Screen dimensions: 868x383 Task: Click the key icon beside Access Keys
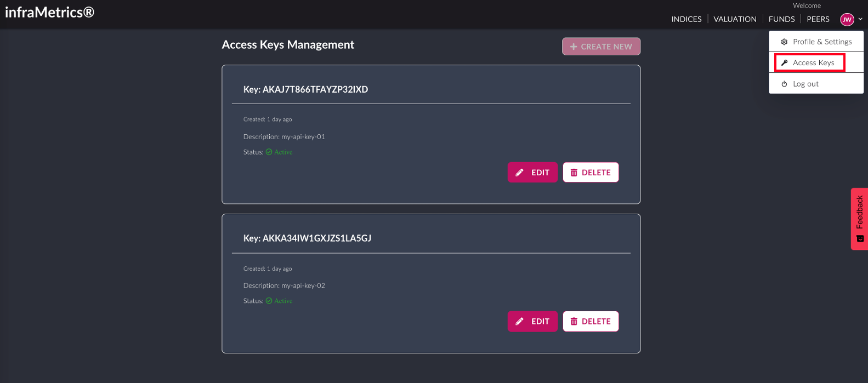coord(784,63)
